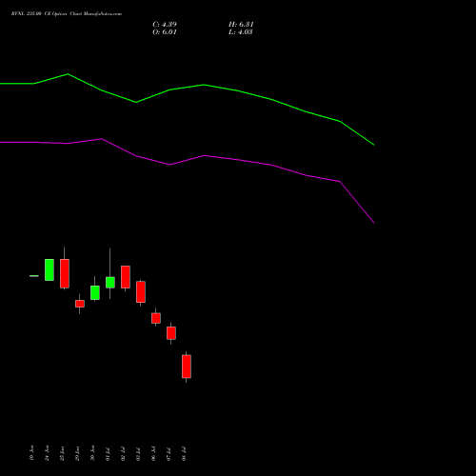
Task: Select the small red candle for 06 Jul
Action: tap(156, 318)
